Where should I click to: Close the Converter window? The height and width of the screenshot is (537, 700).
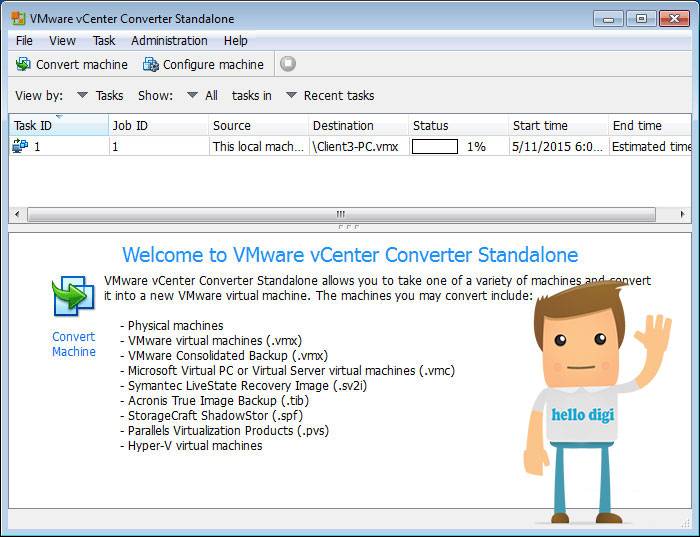[x=674, y=19]
